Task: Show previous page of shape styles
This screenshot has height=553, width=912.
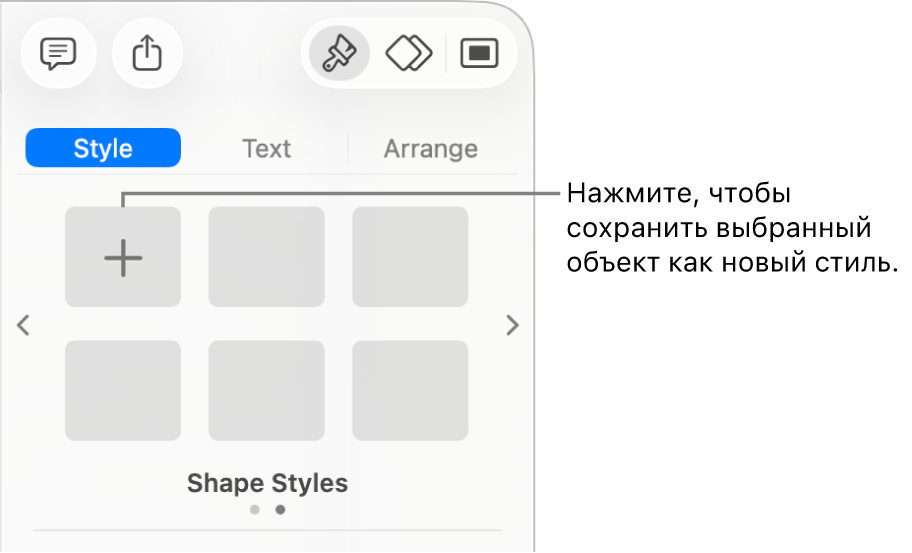Action: [25, 325]
